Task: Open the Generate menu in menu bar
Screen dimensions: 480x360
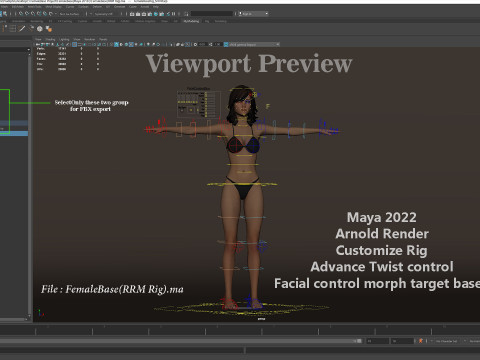Action: tap(120, 6)
